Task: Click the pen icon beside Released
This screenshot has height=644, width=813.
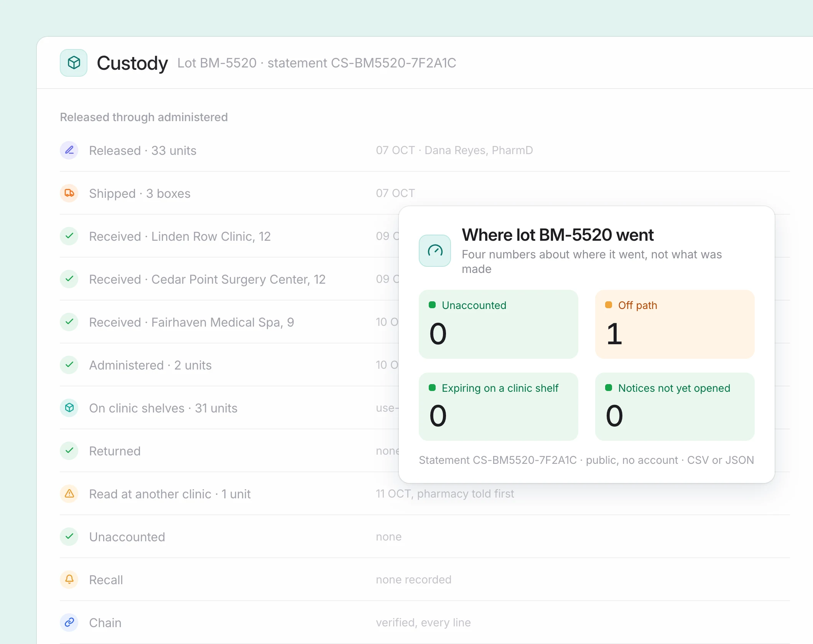Action: pyautogui.click(x=69, y=150)
